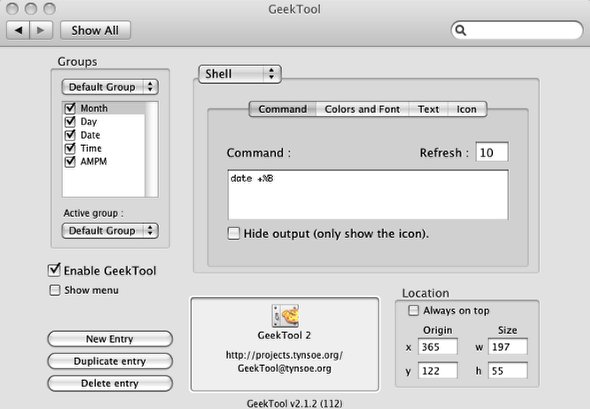Viewport: 590px width, 409px height.
Task: Click the GeekTool 2 application icon
Action: (x=285, y=315)
